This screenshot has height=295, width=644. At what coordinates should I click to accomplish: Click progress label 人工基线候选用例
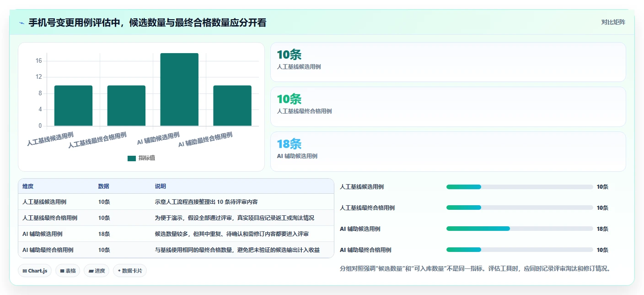(362, 187)
